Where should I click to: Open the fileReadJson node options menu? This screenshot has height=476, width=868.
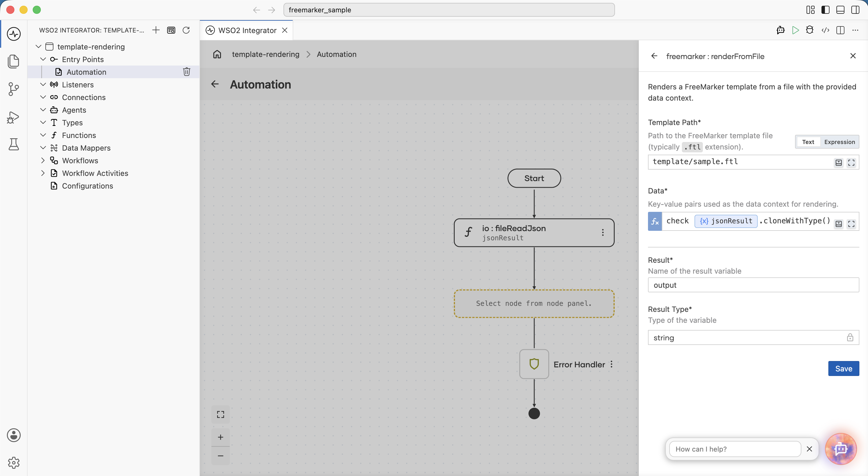[x=603, y=233]
